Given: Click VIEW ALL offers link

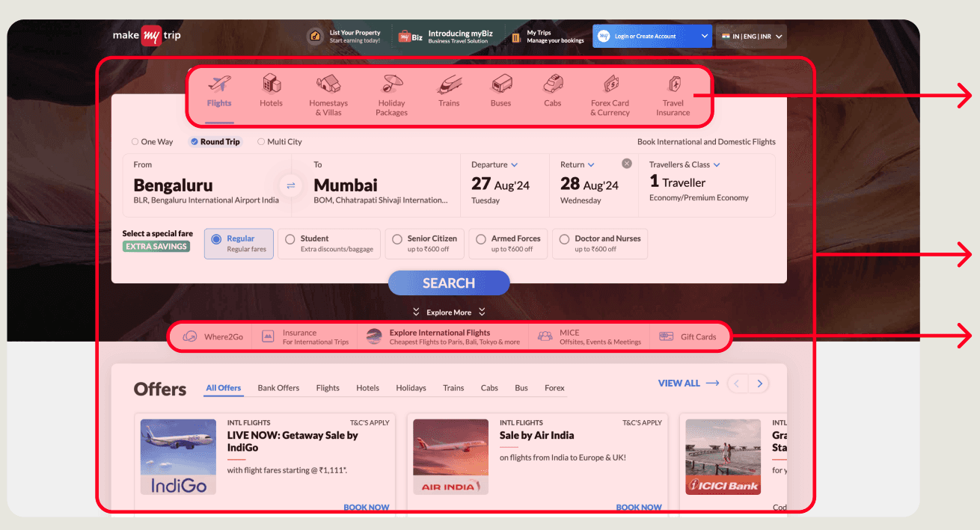Looking at the screenshot, I should [x=688, y=383].
